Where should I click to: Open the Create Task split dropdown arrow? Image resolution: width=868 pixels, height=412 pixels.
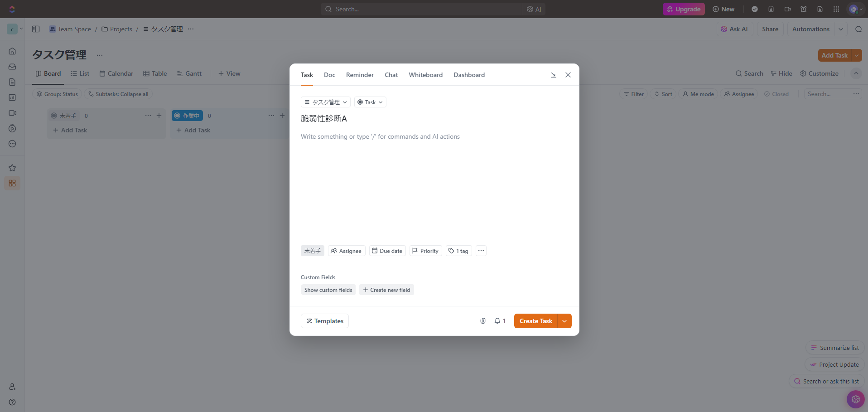coord(564,321)
